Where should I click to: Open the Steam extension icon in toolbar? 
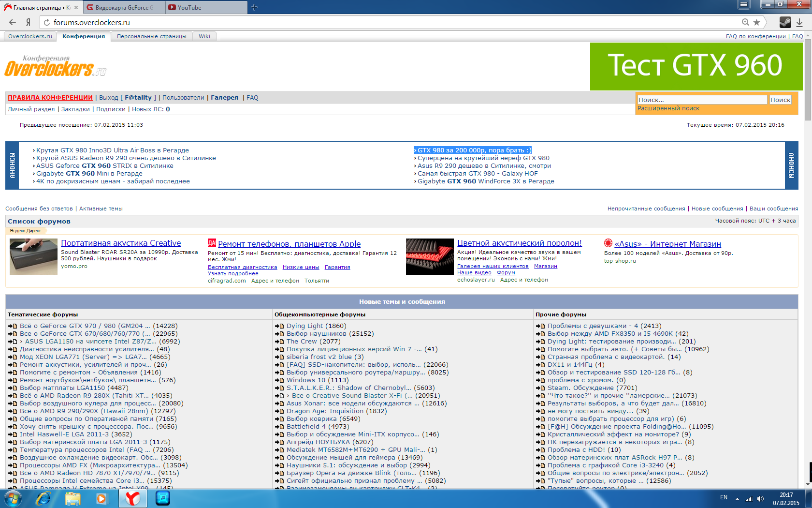click(785, 22)
